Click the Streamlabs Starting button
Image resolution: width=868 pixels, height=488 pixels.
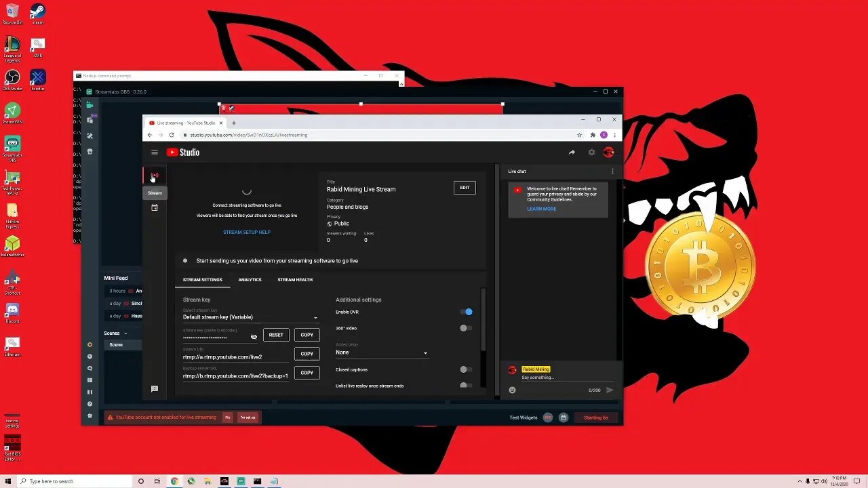pyautogui.click(x=596, y=418)
